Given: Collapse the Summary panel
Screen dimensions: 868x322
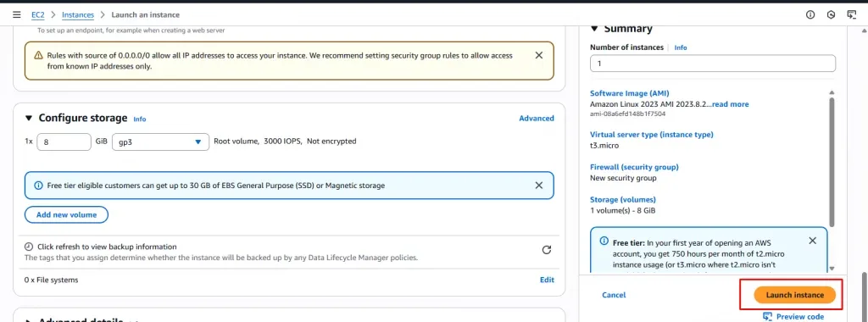Looking at the screenshot, I should pyautogui.click(x=594, y=29).
